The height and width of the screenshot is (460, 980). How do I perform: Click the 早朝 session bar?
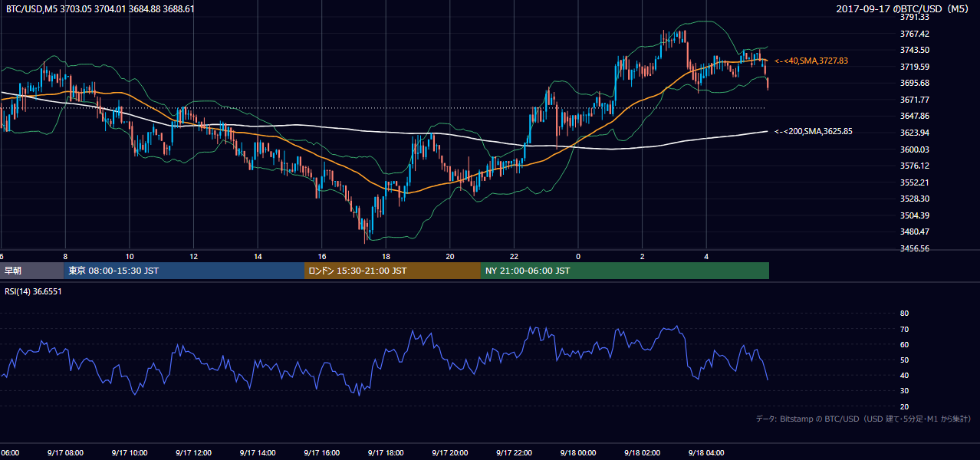click(31, 271)
